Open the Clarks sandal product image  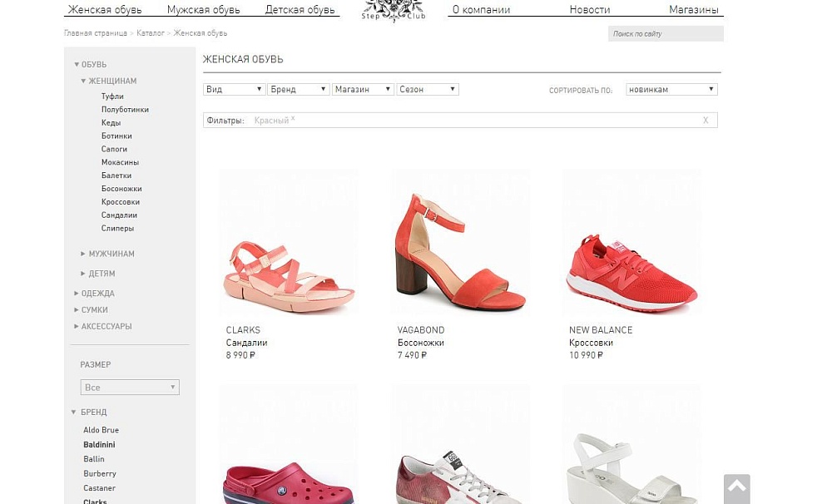coord(289,242)
